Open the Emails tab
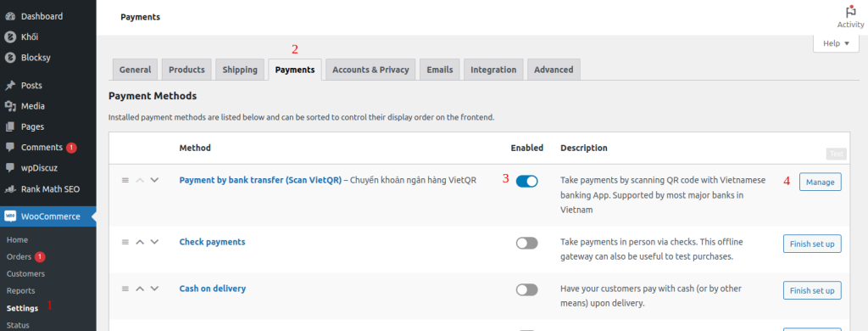This screenshot has width=868, height=331. coord(440,70)
